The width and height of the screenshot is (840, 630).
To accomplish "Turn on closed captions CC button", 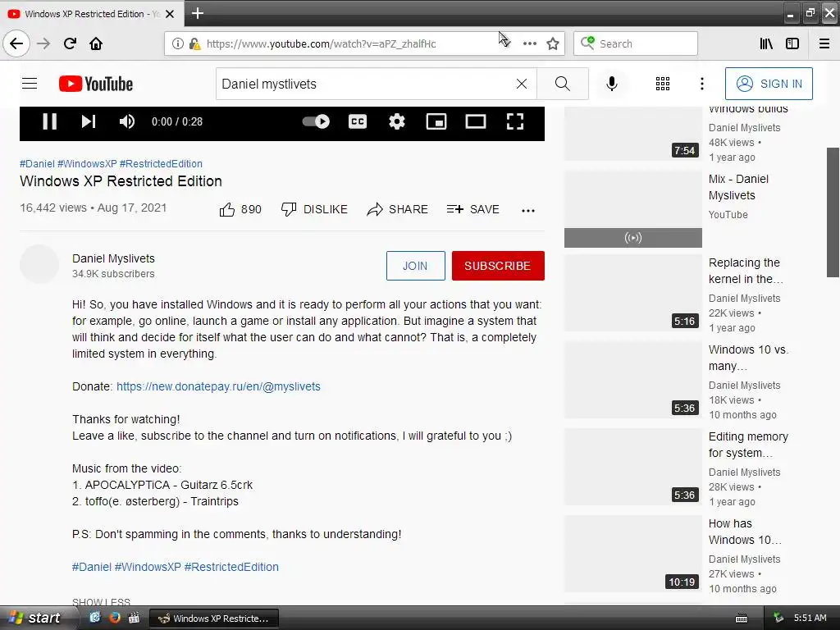I will pos(358,121).
